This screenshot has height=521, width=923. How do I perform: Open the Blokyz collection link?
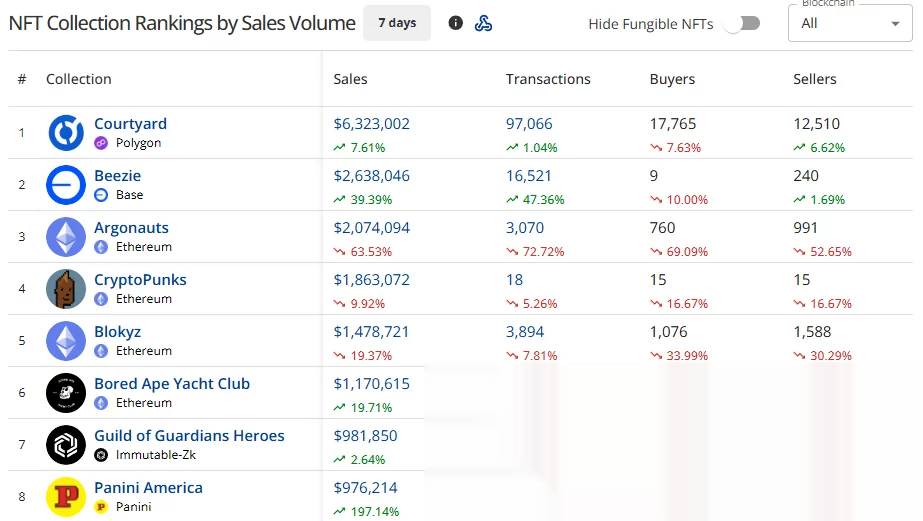pos(118,332)
